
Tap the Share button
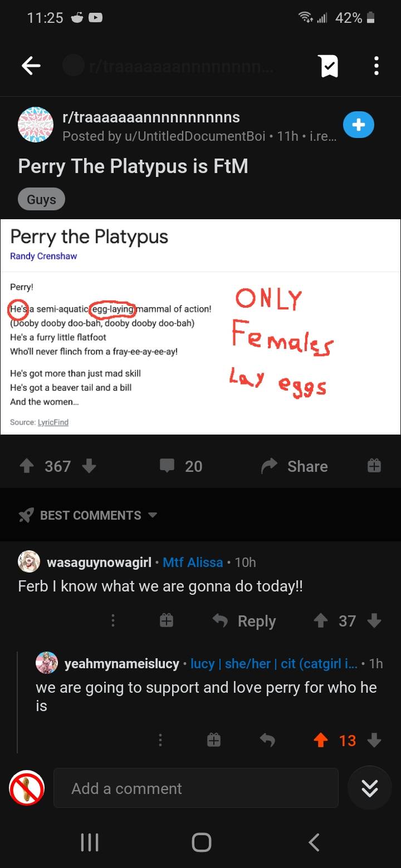click(x=295, y=466)
